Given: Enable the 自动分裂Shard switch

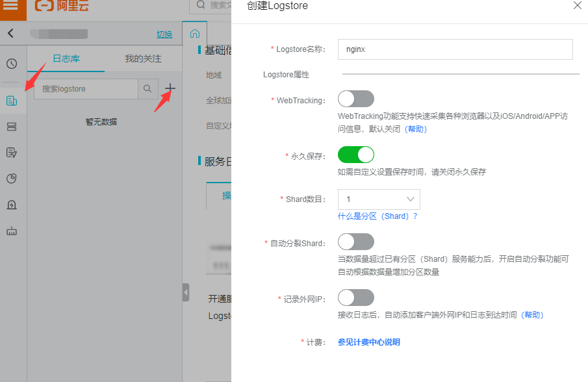Looking at the screenshot, I should (x=356, y=242).
